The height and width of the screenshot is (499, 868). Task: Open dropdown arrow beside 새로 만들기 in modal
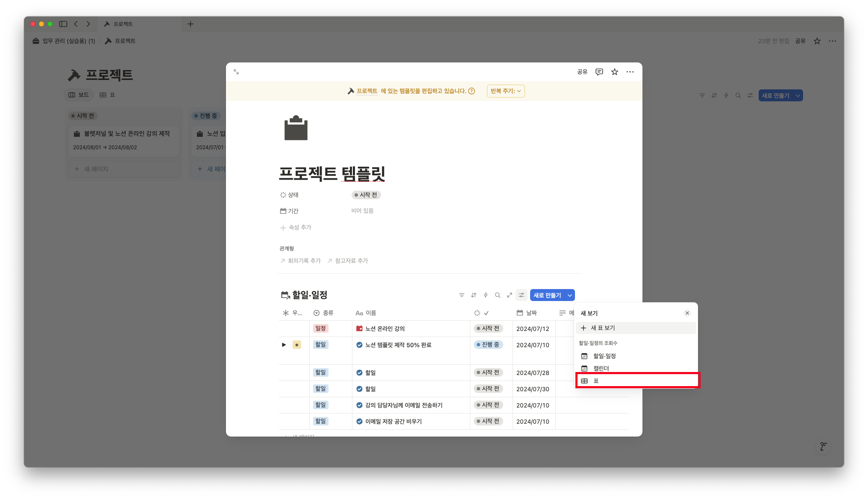[570, 295]
